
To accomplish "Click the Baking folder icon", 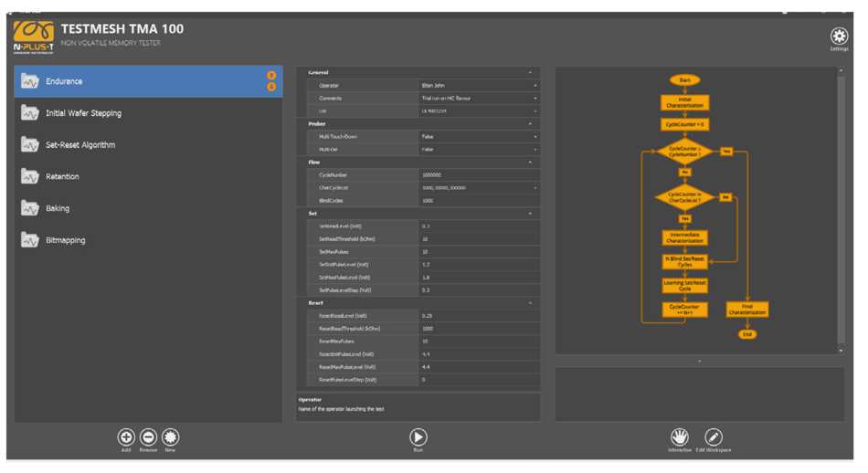I will coord(29,208).
